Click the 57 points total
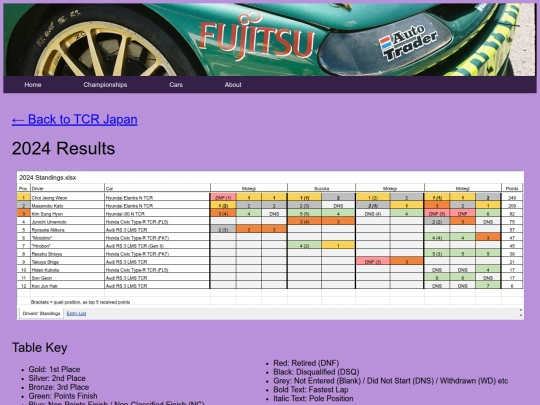The image size is (540, 405). pyautogui.click(x=512, y=230)
